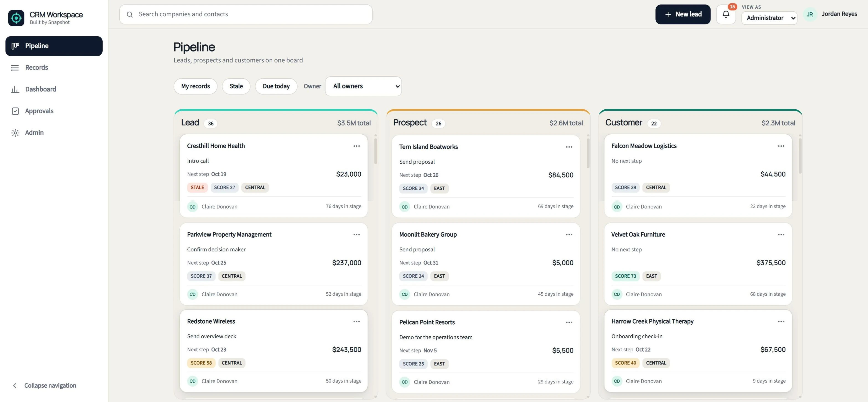Open the Parkview Property Management card menu

[x=356, y=235]
